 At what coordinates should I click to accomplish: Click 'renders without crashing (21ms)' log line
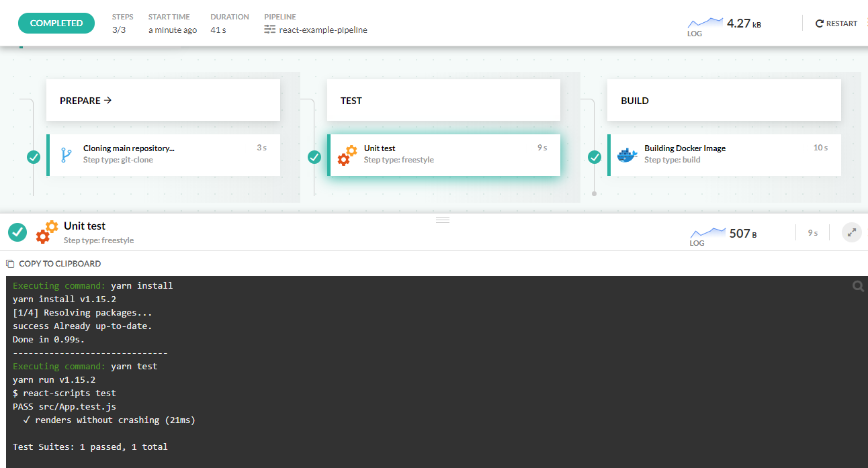109,420
